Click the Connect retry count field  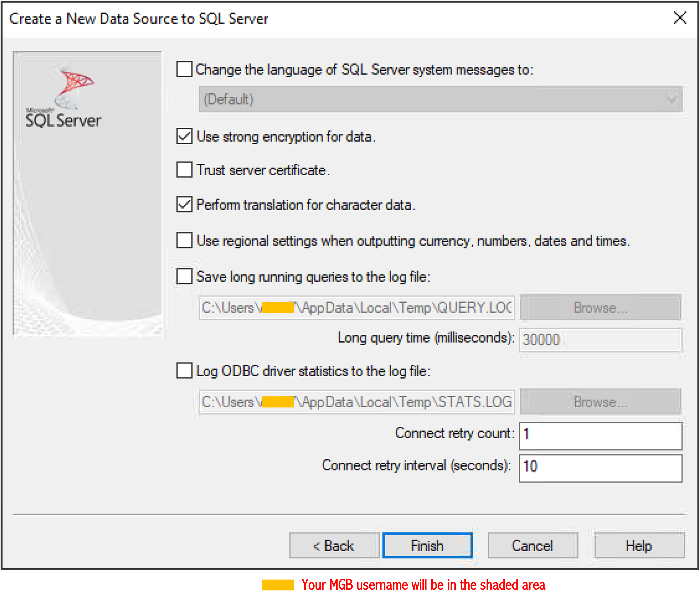pyautogui.click(x=601, y=436)
